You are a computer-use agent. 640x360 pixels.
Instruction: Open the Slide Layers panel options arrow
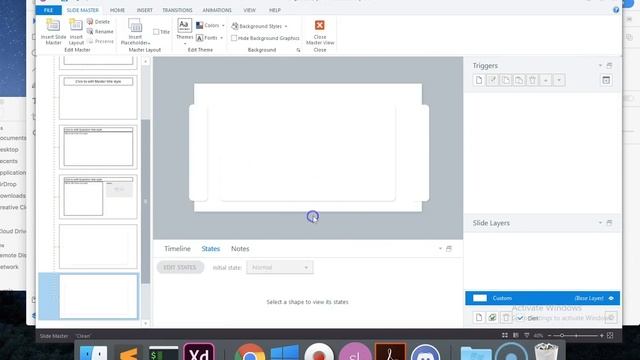600,223
